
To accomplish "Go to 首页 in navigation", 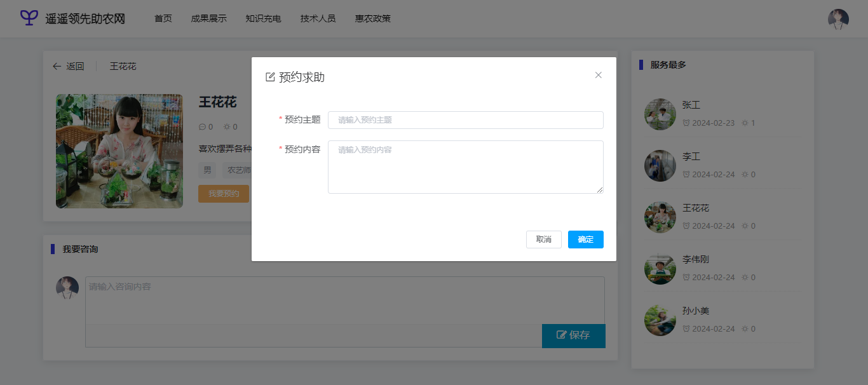I will coord(163,18).
